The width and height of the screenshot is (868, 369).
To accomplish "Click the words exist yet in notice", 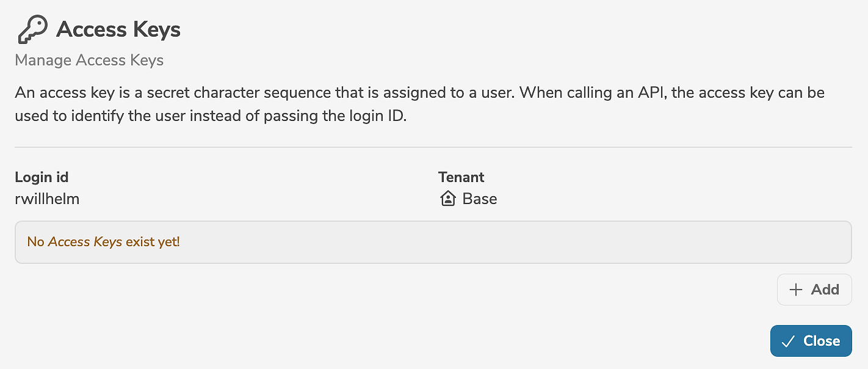I will coord(153,242).
